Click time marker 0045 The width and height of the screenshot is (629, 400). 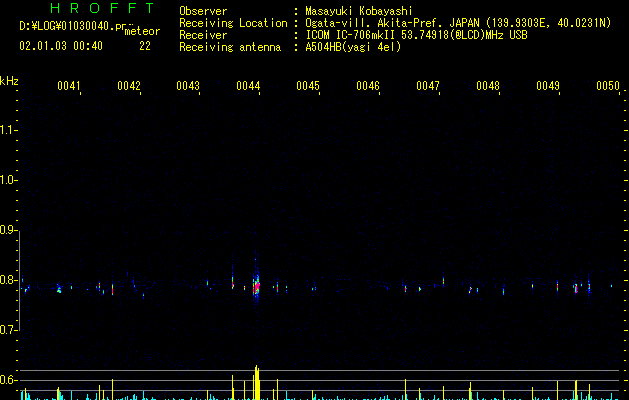308,85
